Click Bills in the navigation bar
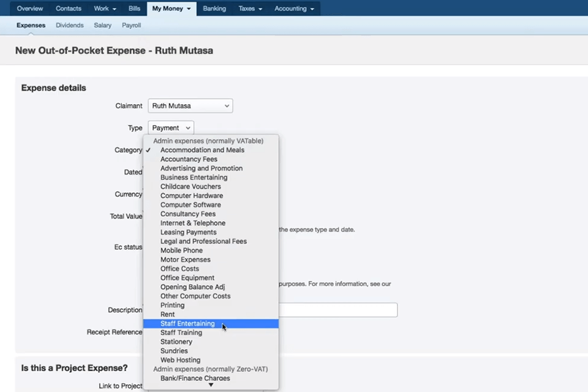 pyautogui.click(x=134, y=9)
